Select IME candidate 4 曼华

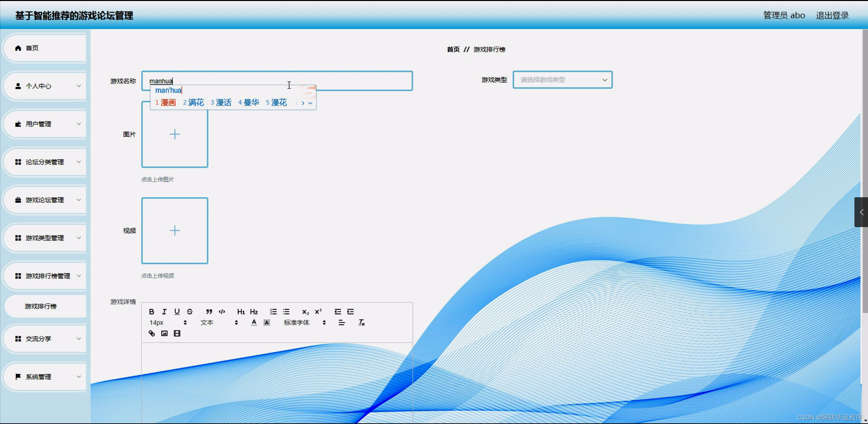[x=249, y=102]
